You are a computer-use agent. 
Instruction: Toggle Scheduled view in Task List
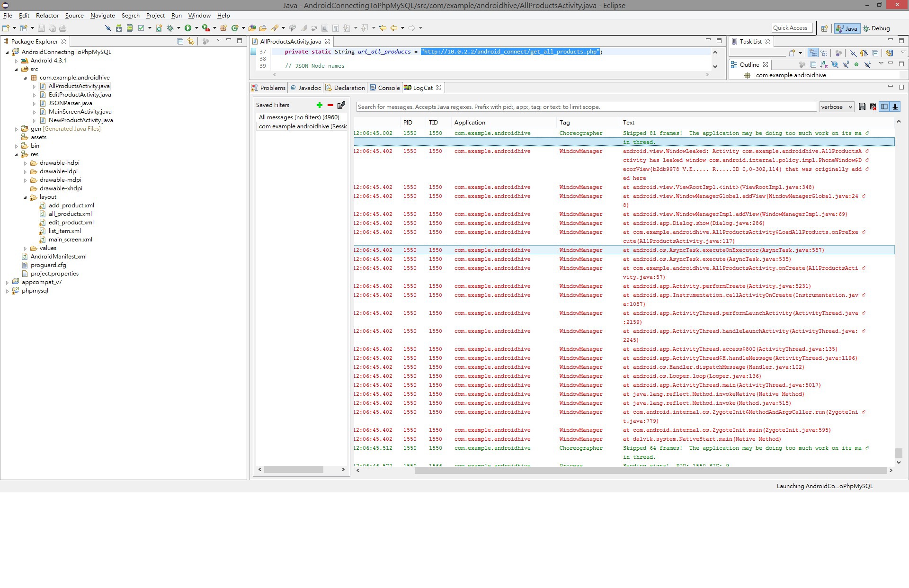[824, 53]
